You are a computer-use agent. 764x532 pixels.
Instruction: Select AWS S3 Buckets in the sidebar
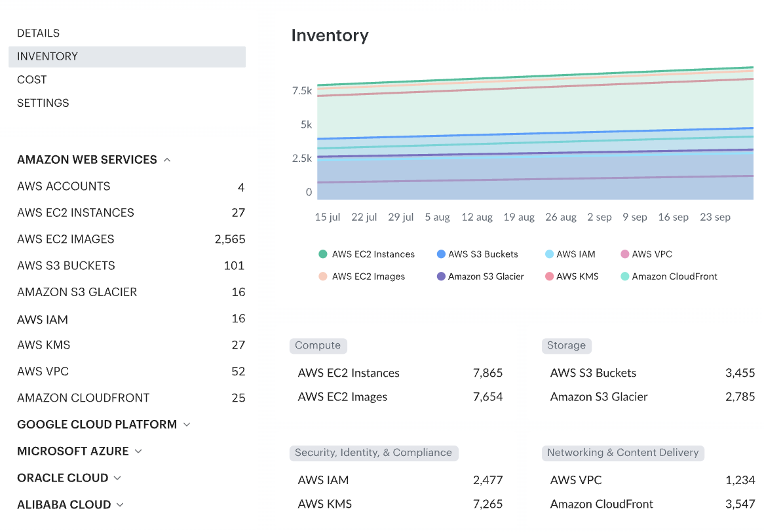pos(131,265)
